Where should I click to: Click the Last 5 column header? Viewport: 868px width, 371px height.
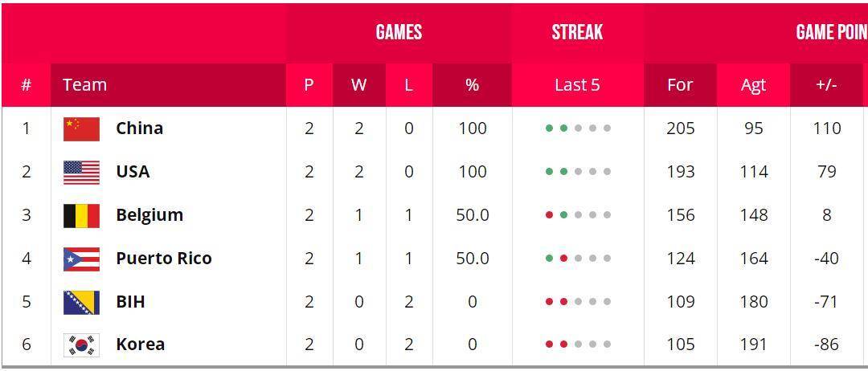(577, 85)
